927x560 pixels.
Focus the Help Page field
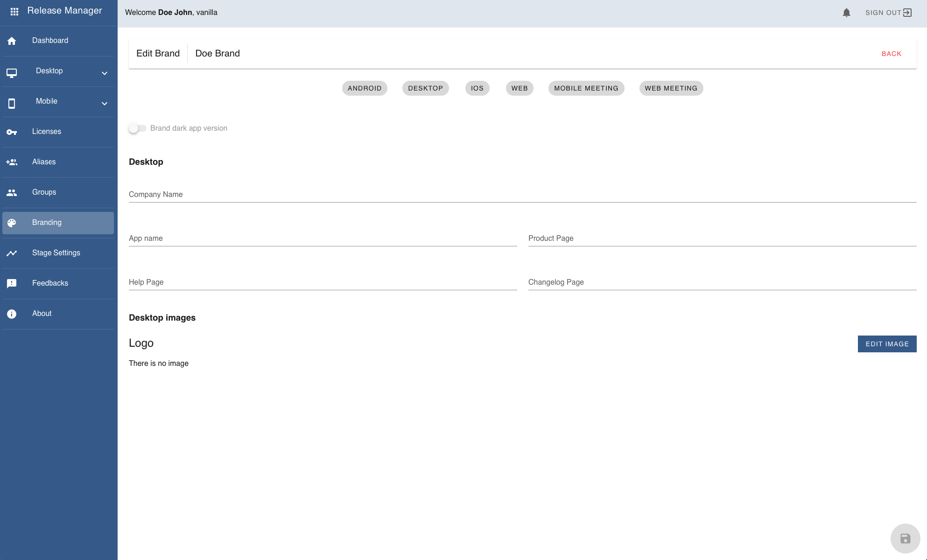click(323, 282)
